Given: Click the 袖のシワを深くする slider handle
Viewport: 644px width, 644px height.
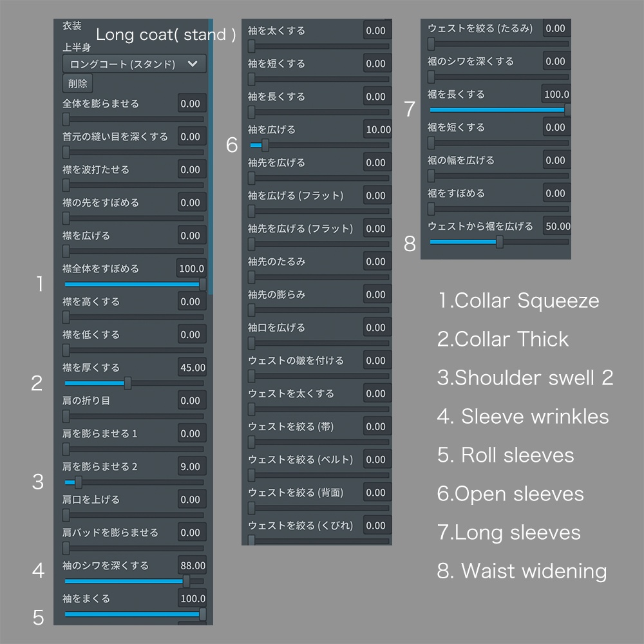Looking at the screenshot, I should [186, 581].
